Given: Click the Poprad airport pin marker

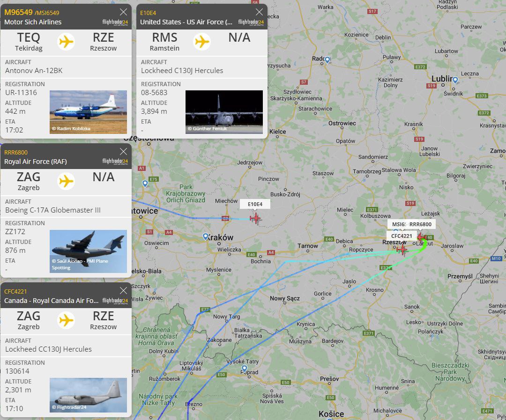Looking at the screenshot, I should tap(244, 368).
